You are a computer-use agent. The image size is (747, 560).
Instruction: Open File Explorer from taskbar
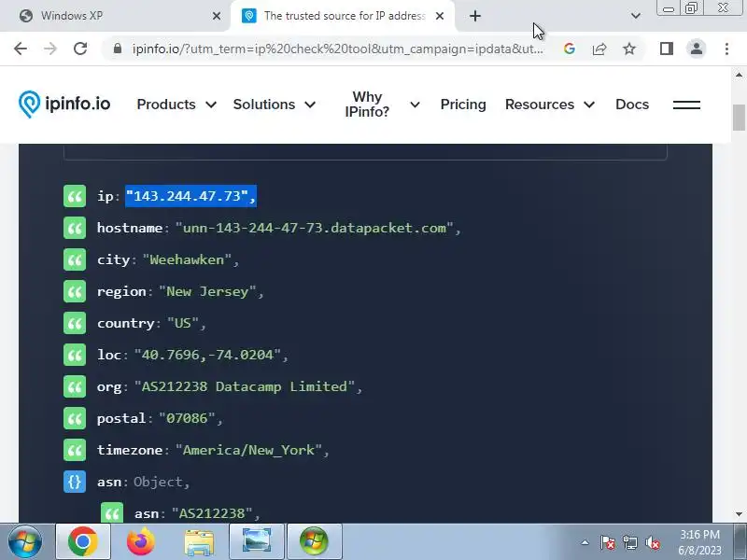tap(199, 542)
